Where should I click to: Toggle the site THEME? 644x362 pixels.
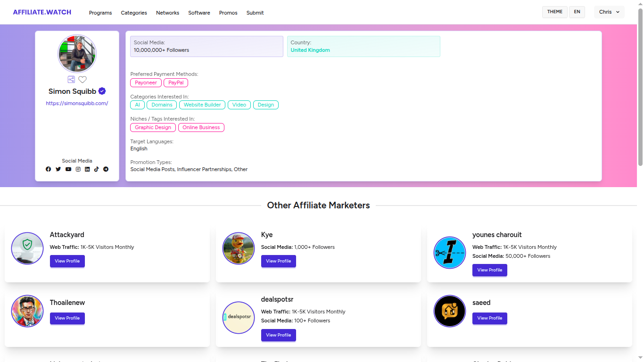coord(554,12)
